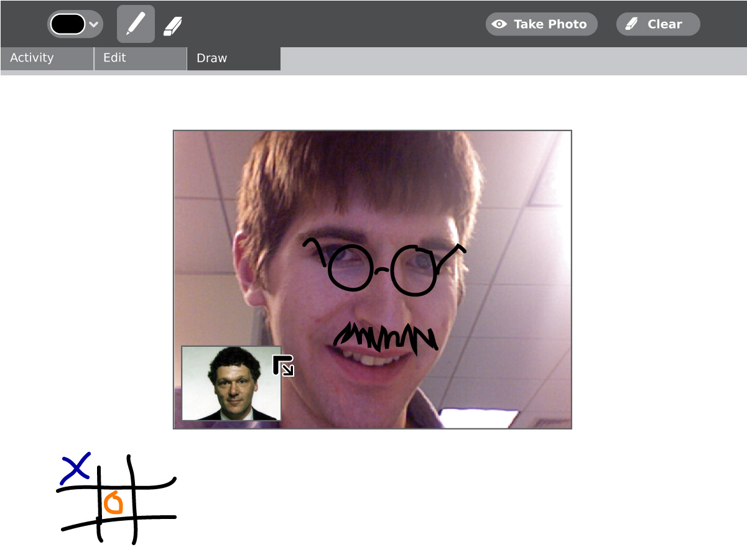Viewport: 747px width, 560px height.
Task: Click the right lens of the drawn glasses
Action: coord(414,271)
